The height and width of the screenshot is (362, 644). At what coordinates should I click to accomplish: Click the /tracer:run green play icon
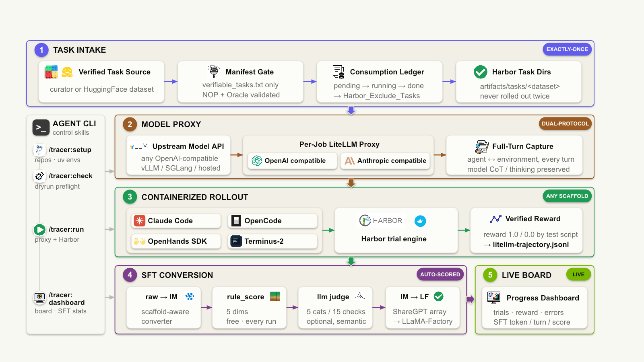point(39,229)
